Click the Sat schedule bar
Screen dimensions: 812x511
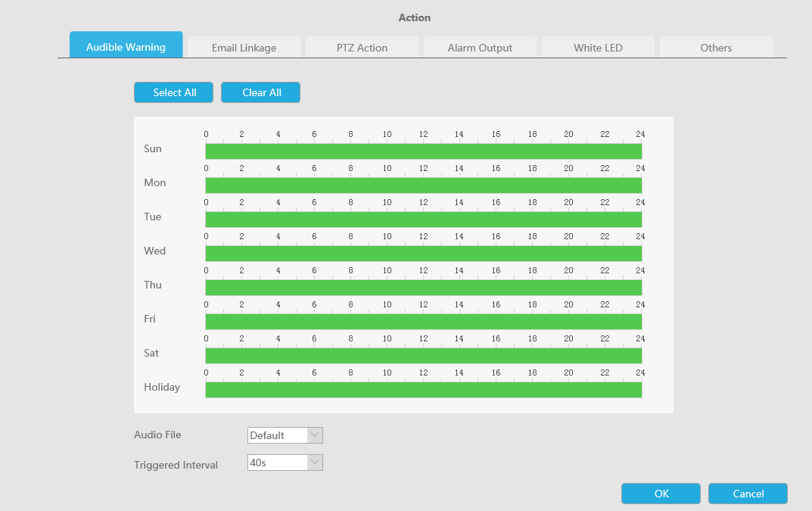tap(424, 356)
